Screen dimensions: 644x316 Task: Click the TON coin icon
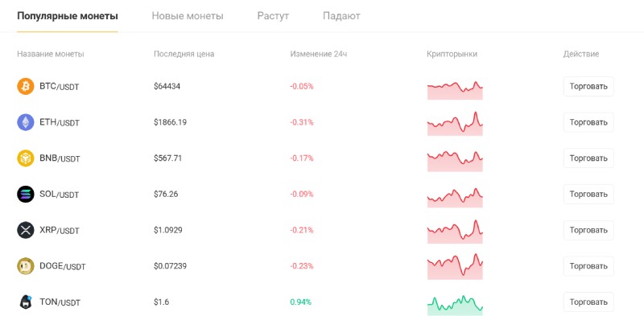(x=26, y=302)
